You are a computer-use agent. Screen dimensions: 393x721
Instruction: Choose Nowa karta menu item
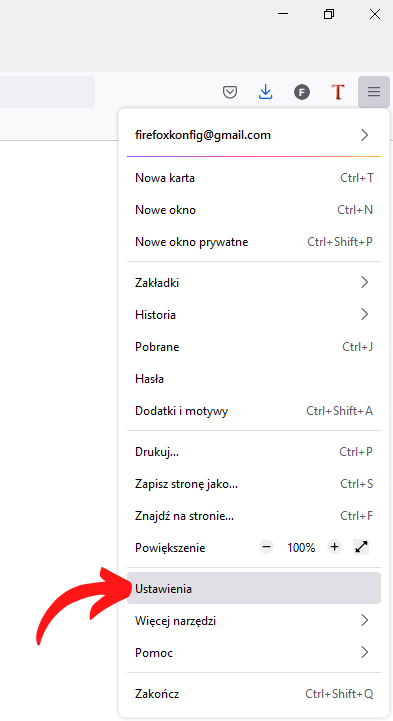pyautogui.click(x=254, y=178)
